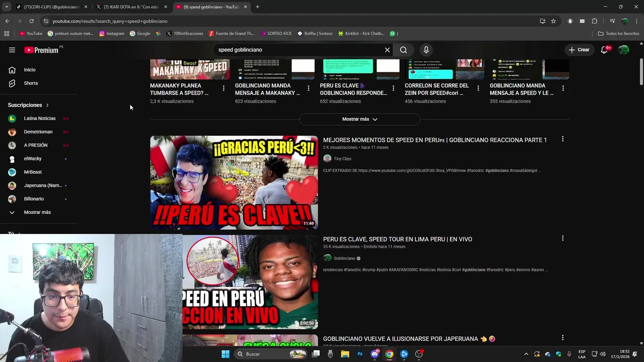Image resolution: width=644 pixels, height=362 pixels.
Task: Open the account avatar menu on YouTube
Action: click(624, 50)
